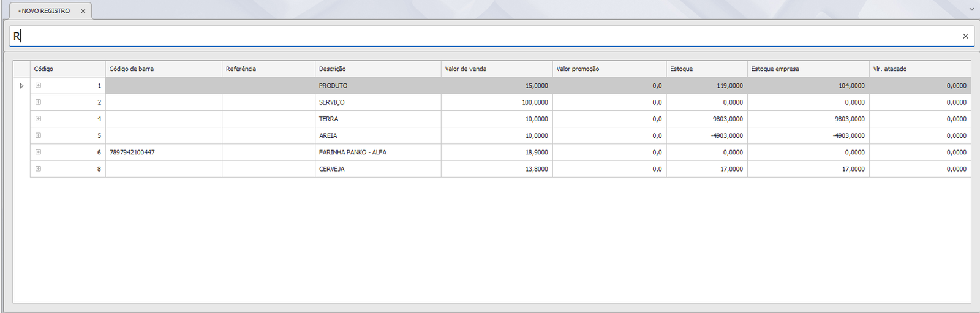This screenshot has height=313, width=980.
Task: Click stock value 119,0000 cell
Action: 707,86
